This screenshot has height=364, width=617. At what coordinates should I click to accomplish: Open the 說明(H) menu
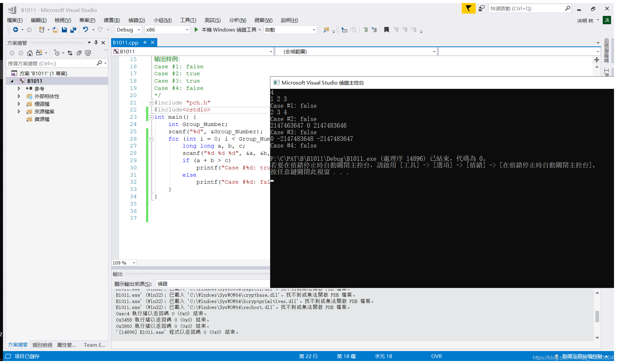tap(290, 20)
